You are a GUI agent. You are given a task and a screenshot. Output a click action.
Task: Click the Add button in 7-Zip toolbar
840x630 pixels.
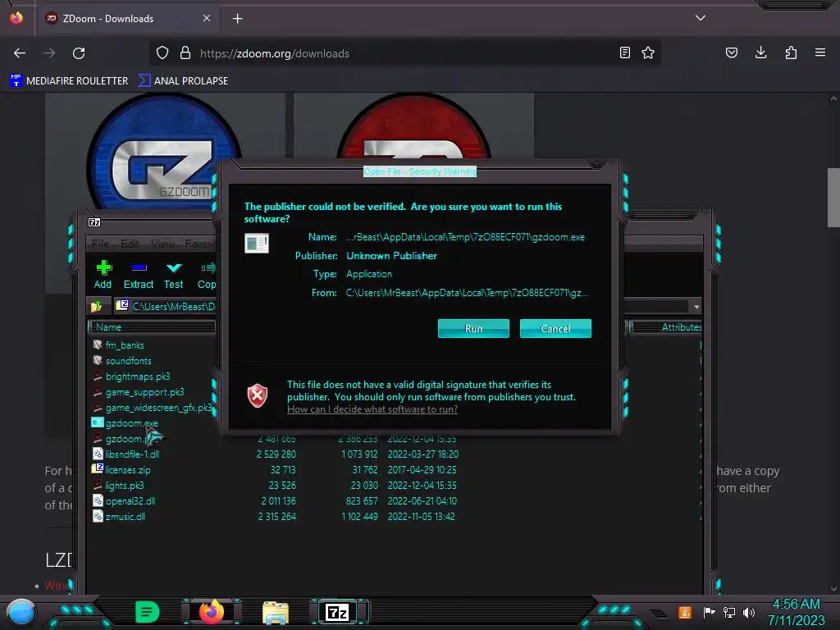(103, 275)
